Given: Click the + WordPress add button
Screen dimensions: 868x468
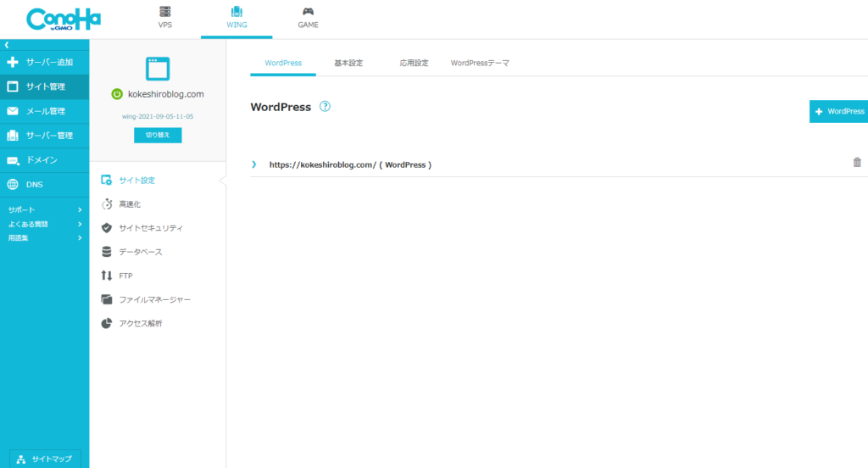Looking at the screenshot, I should (x=838, y=111).
